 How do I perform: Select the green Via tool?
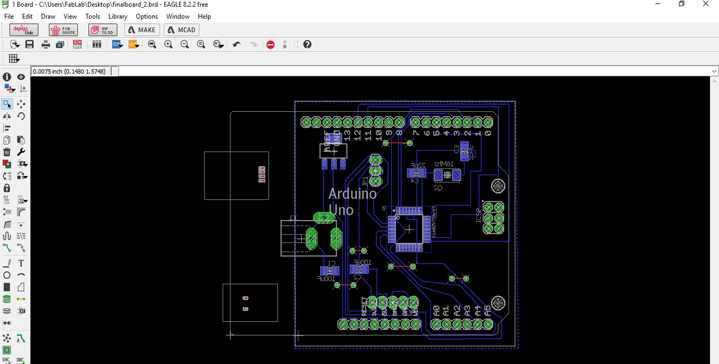click(7, 299)
